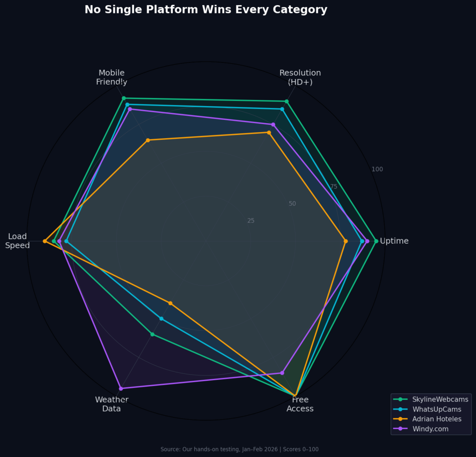Click the orange Weather Data data point
This screenshot has height=457, width=476.
tap(170, 303)
